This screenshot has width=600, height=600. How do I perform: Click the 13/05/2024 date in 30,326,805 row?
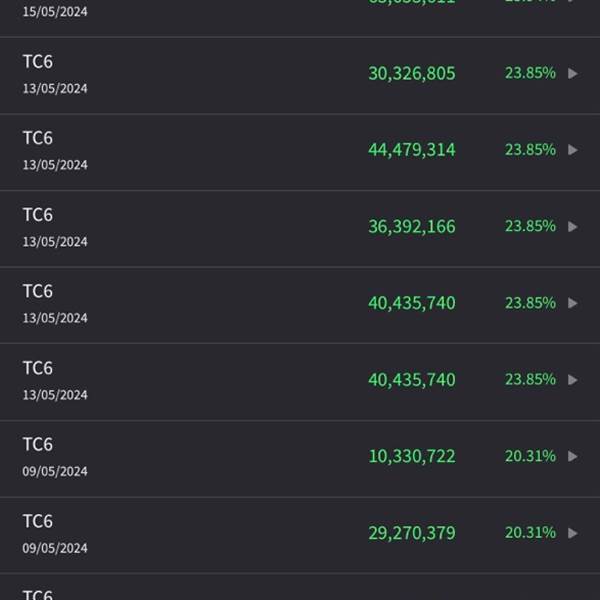(55, 88)
